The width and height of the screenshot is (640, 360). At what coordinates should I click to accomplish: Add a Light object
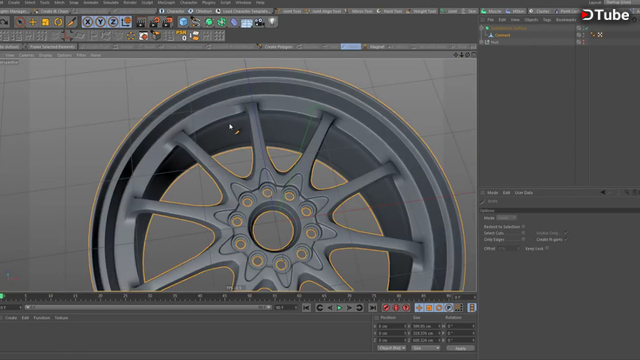click(x=272, y=22)
